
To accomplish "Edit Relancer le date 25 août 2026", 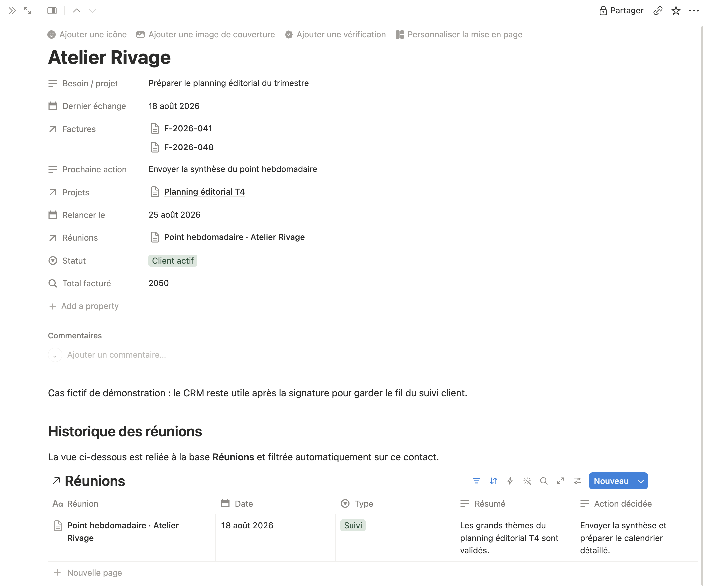I will tap(174, 215).
